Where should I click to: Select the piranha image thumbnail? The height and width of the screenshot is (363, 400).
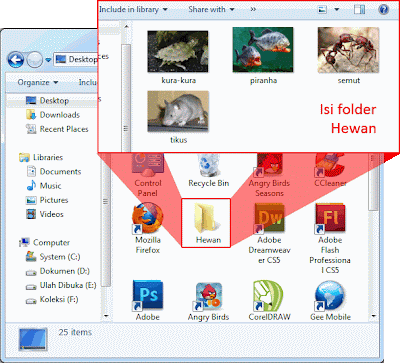coord(263,50)
